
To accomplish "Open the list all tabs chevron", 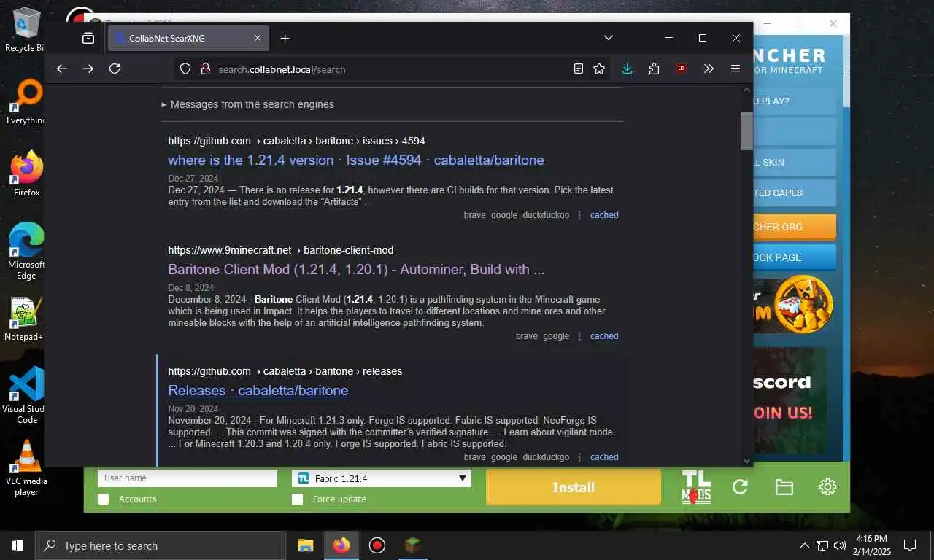I will tap(609, 38).
